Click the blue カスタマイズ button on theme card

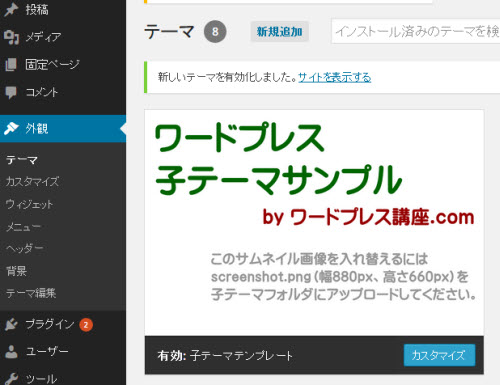[439, 355]
